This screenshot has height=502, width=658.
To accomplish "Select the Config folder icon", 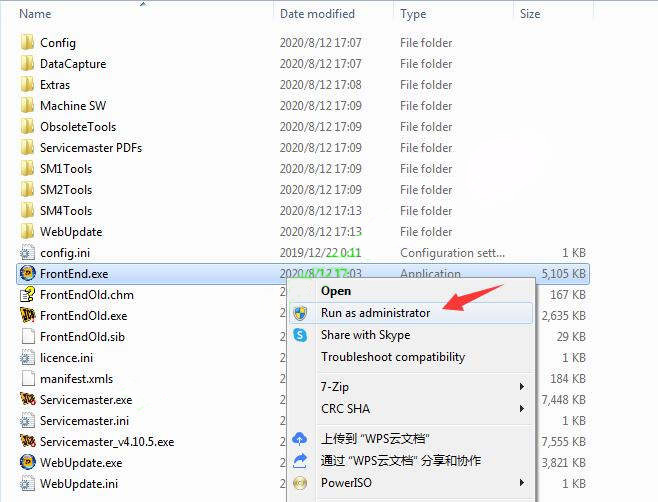I will [x=27, y=42].
